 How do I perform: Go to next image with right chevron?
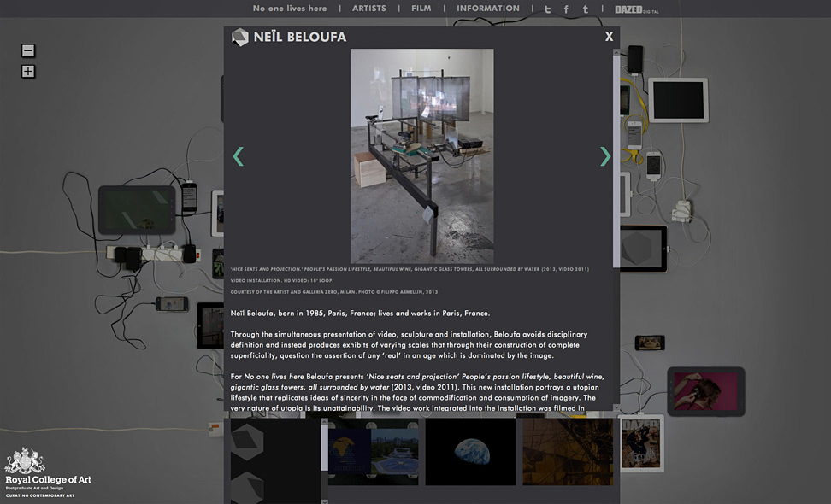click(605, 156)
